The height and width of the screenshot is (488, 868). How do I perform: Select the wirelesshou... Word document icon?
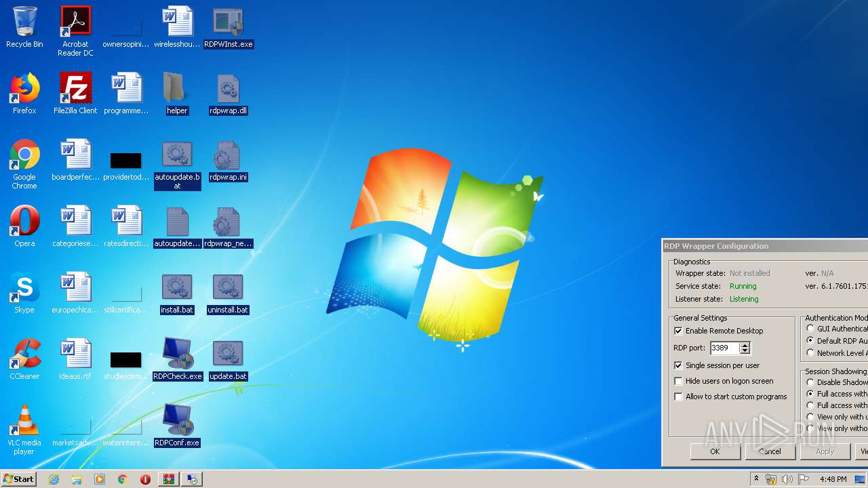click(177, 27)
